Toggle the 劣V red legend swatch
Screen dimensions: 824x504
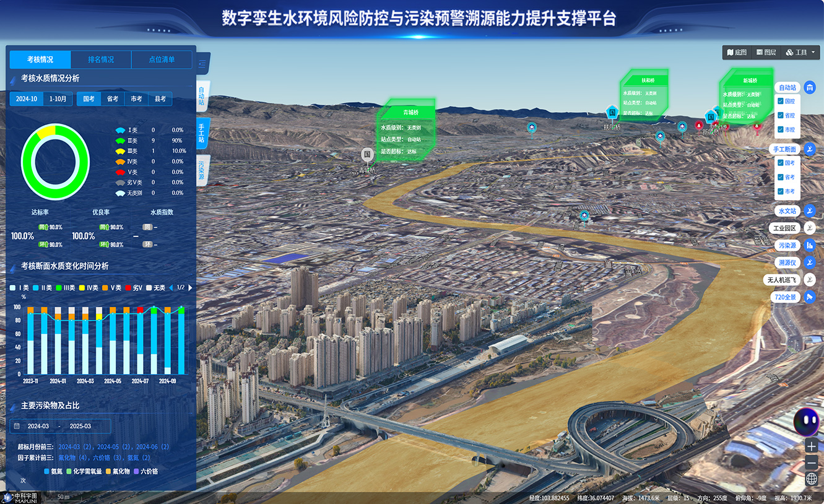click(129, 288)
